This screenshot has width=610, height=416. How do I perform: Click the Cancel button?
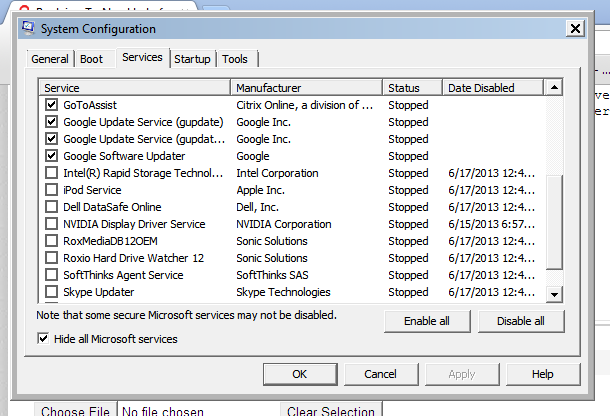tap(381, 374)
